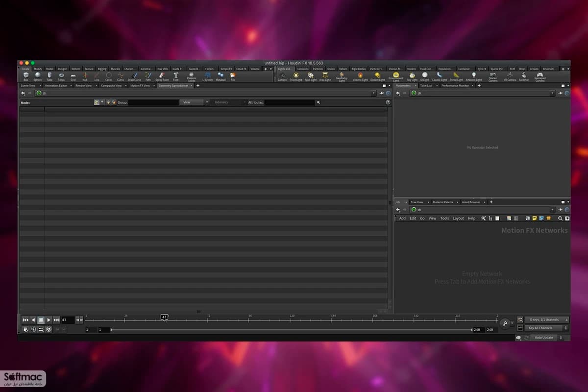Select the Curve shelf tool

click(x=121, y=76)
